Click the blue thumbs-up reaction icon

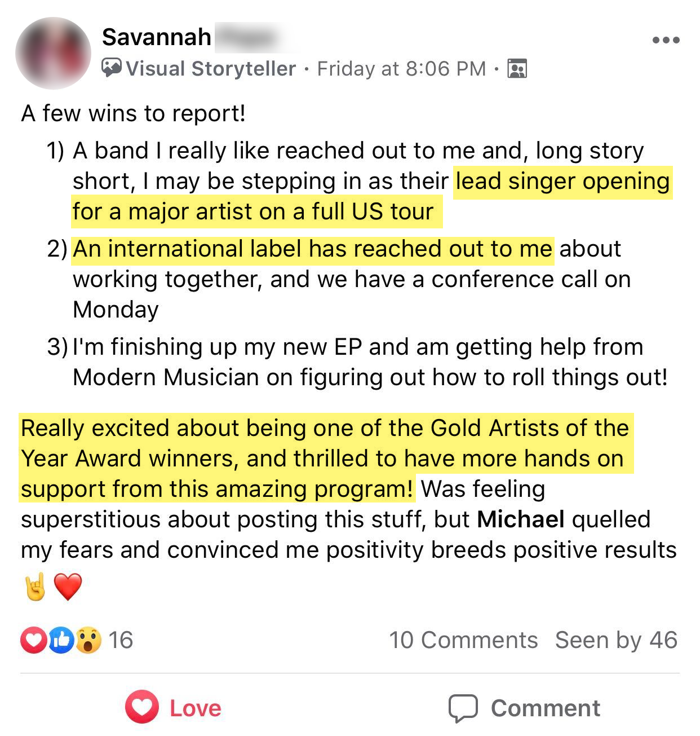coord(61,640)
